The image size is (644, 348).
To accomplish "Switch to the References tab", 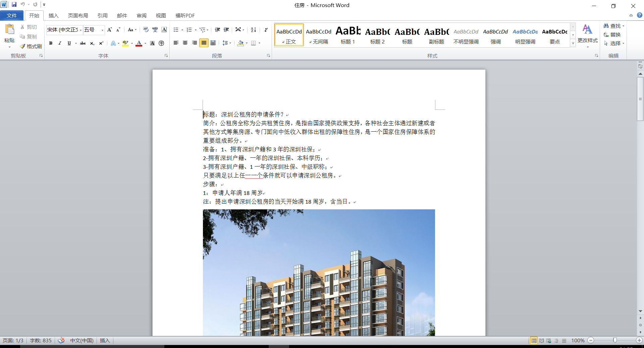I will (x=103, y=15).
